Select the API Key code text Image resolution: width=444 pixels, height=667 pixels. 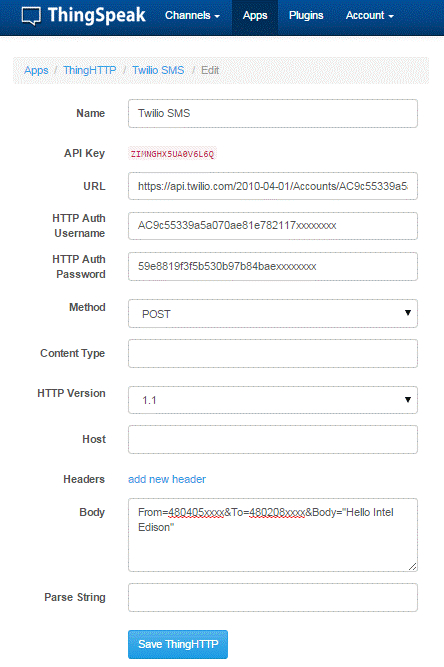[172, 154]
